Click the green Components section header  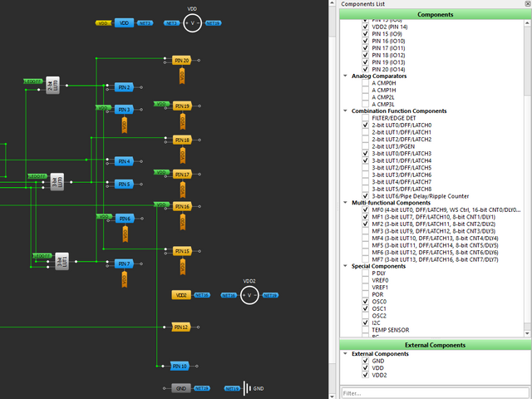coord(435,15)
